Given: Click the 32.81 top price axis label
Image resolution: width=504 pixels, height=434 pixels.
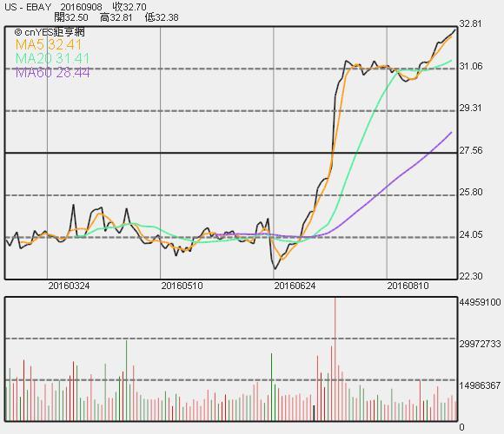Looking at the screenshot, I should [x=471, y=23].
